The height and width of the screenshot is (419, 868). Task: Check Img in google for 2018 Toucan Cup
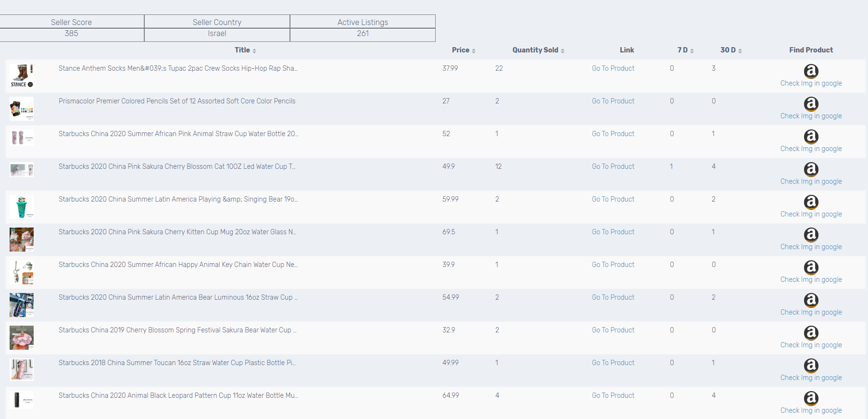(x=811, y=378)
